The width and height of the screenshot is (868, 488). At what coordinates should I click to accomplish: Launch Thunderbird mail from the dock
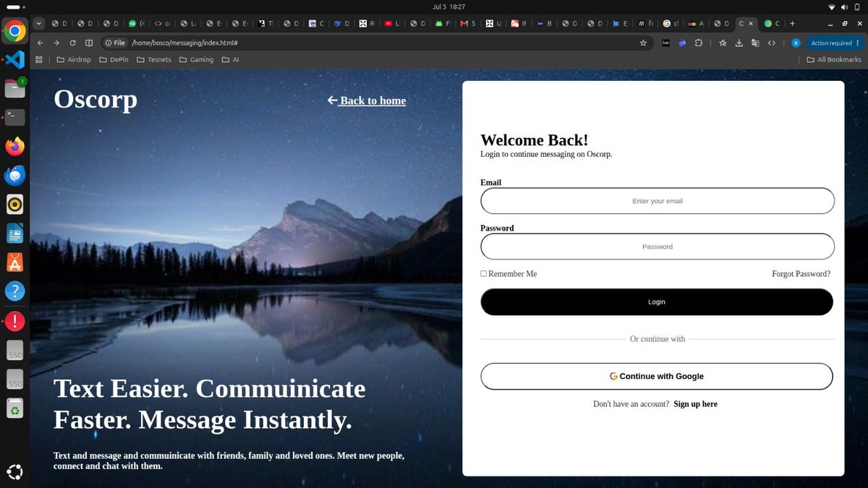(x=14, y=176)
